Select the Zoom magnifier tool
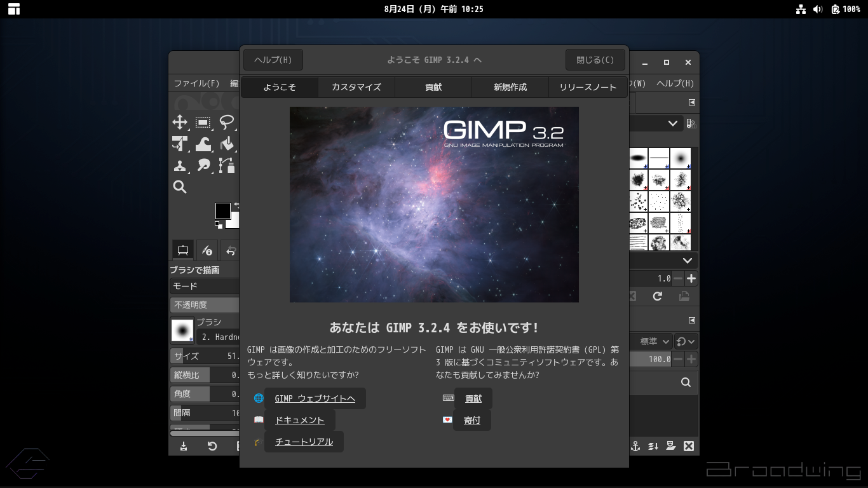 coord(180,187)
